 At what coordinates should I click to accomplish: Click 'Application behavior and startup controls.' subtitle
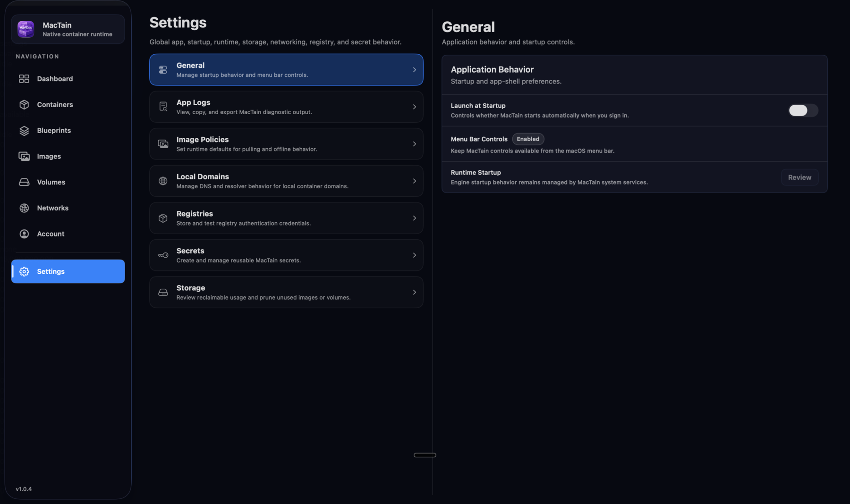pos(508,42)
